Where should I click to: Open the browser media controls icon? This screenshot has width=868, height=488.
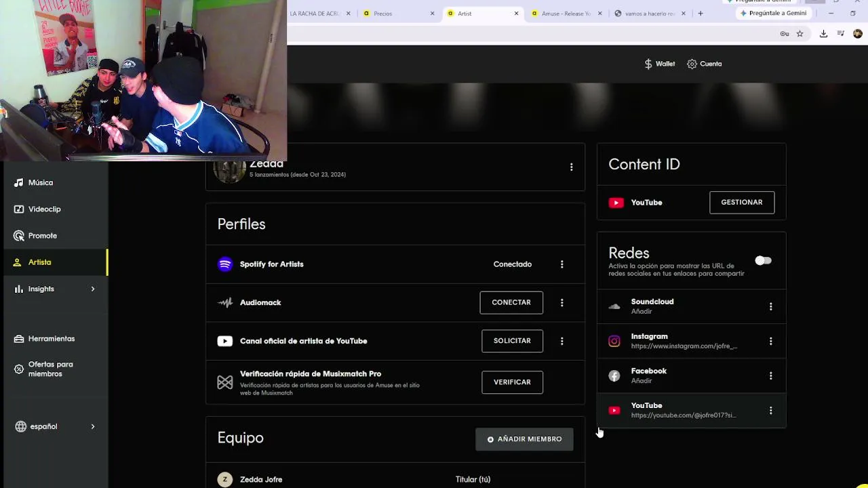841,33
